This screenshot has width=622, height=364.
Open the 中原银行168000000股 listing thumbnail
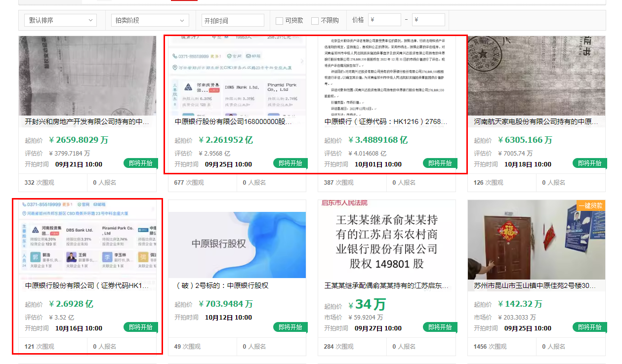[x=237, y=76]
